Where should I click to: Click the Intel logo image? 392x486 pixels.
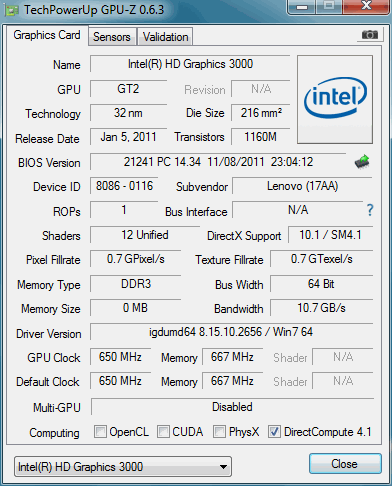pos(335,99)
